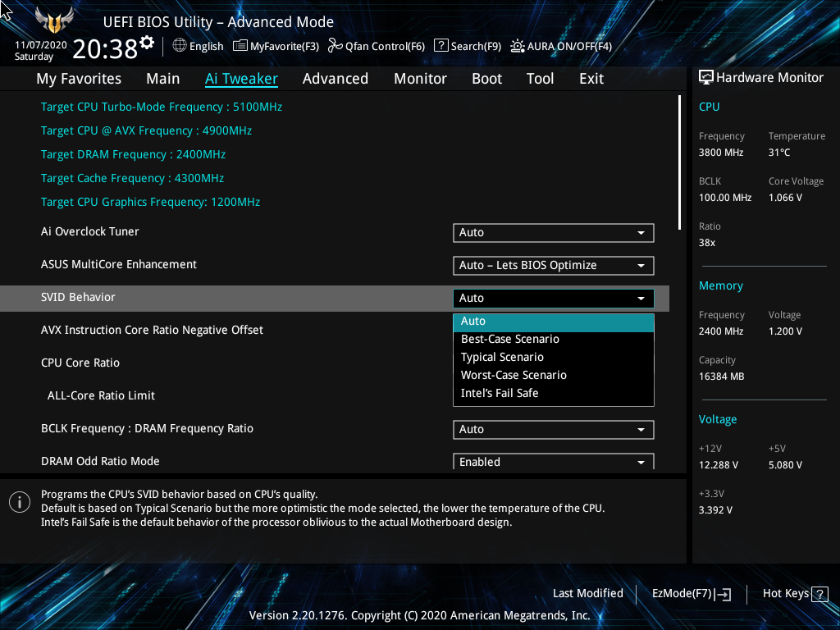Click the 12.288 V reading
Image resolution: width=840 pixels, height=630 pixels.
pyautogui.click(x=719, y=465)
